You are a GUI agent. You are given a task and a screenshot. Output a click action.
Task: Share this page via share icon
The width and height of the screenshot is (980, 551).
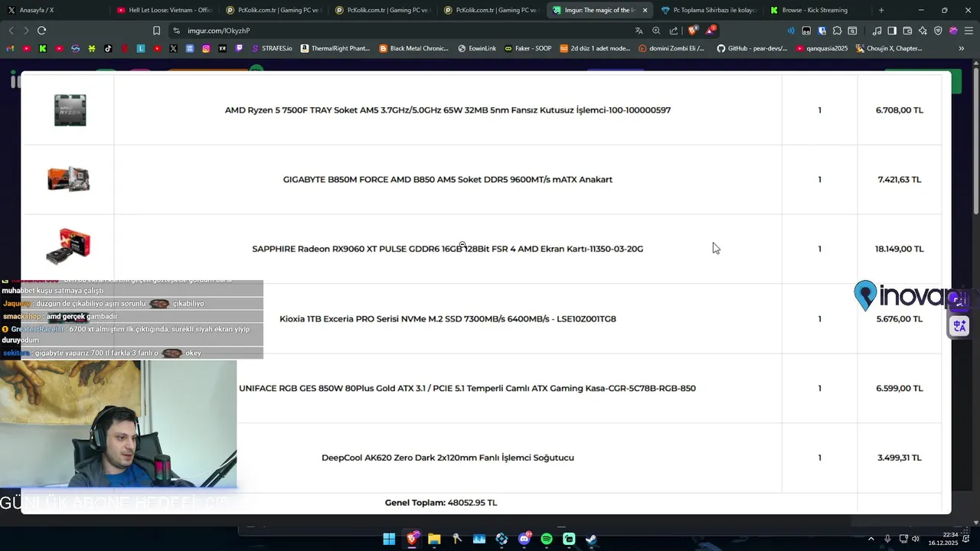coord(674,31)
